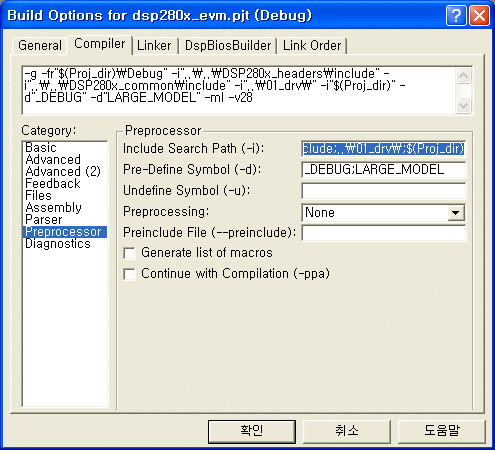Click the Include Search Path field
Screen dimensions: 495x450
383,149
